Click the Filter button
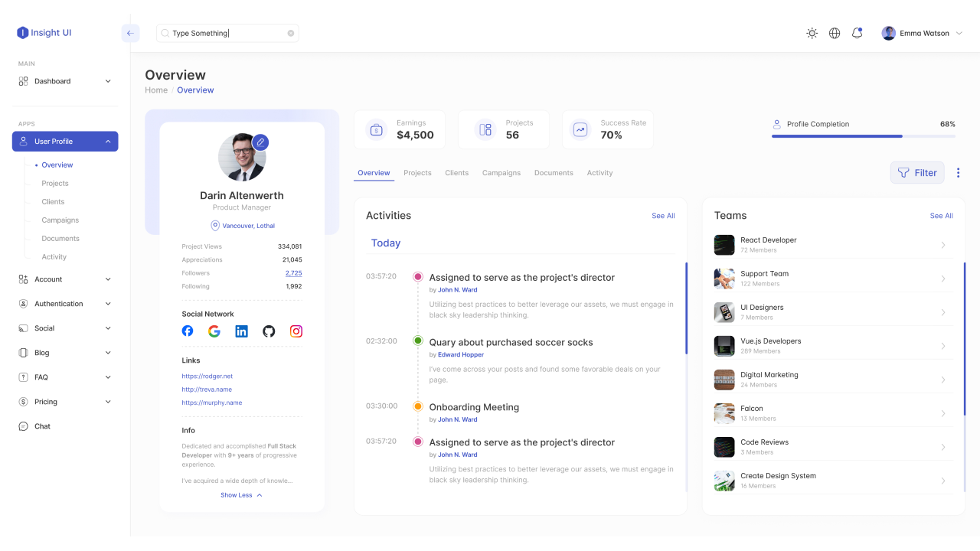Screen dimensions: 980x551 917,172
